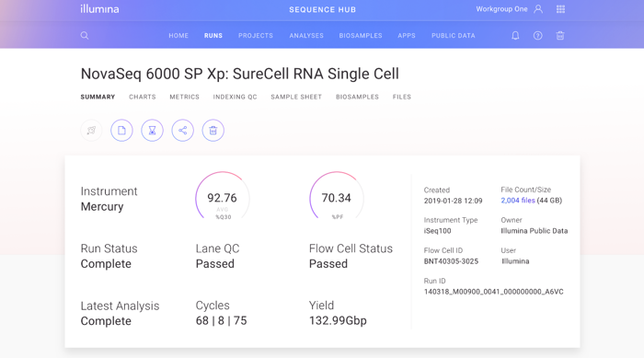Switch to the run's Biosamples tab
Viewport: 644px width, 358px height.
(357, 97)
